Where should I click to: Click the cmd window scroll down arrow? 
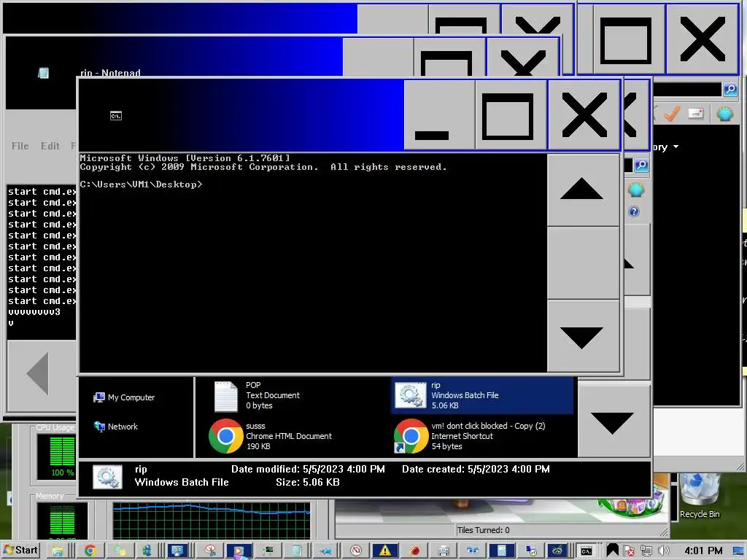(583, 335)
